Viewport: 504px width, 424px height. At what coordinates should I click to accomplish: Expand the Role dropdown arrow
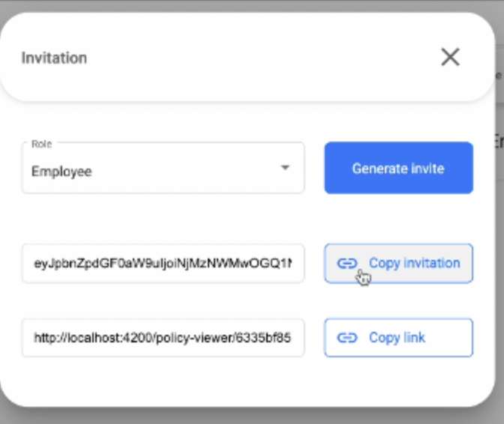click(285, 168)
